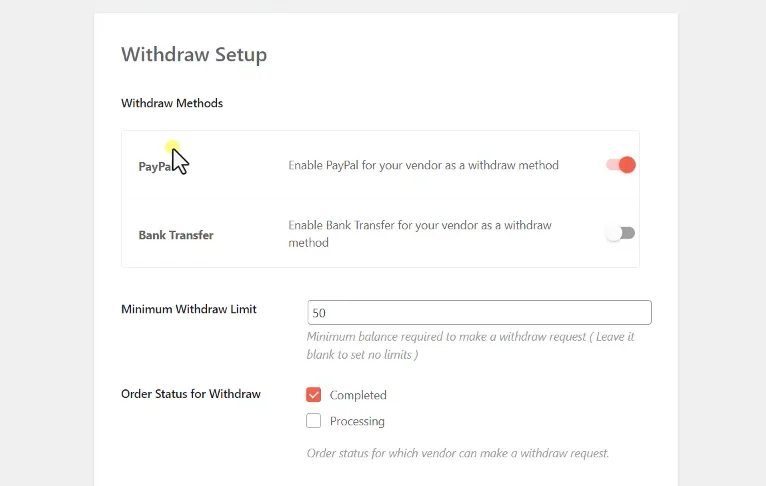The height and width of the screenshot is (486, 766).
Task: Click the Completed checkbox label text
Action: 358,395
